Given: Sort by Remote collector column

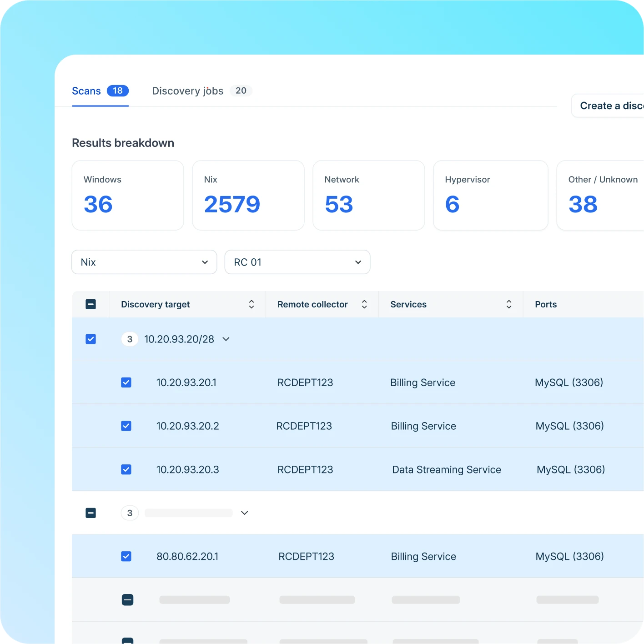Looking at the screenshot, I should tap(364, 304).
